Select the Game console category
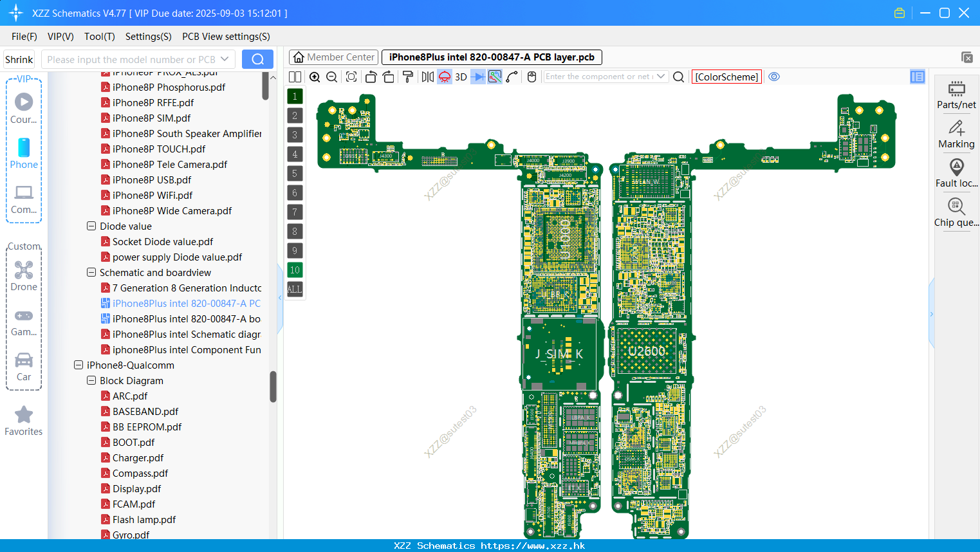The image size is (980, 552). pos(24,323)
